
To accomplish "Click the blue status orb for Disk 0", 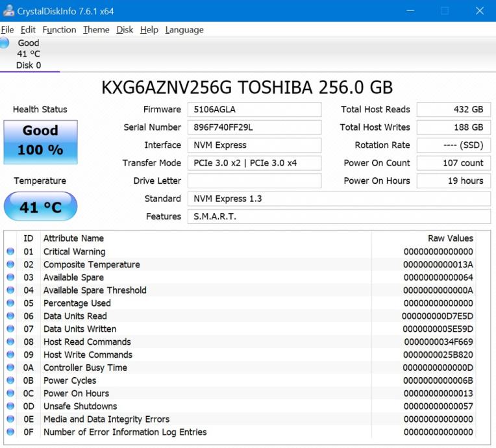I will [5, 44].
